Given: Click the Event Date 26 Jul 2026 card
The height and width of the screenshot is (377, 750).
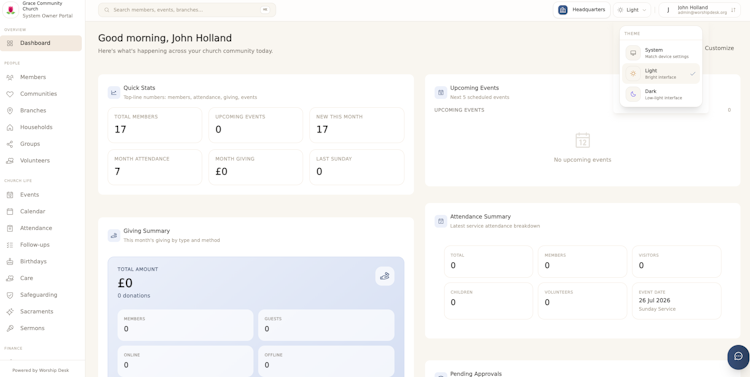Looking at the screenshot, I should point(676,301).
